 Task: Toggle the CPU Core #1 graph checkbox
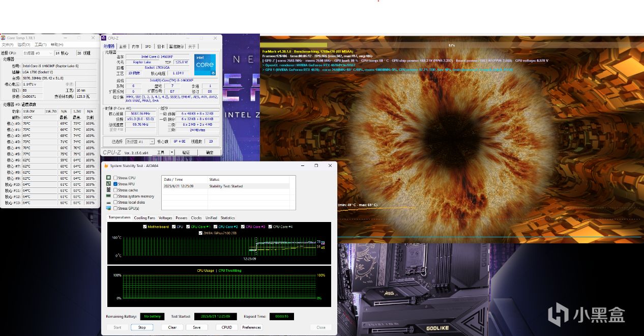point(188,227)
